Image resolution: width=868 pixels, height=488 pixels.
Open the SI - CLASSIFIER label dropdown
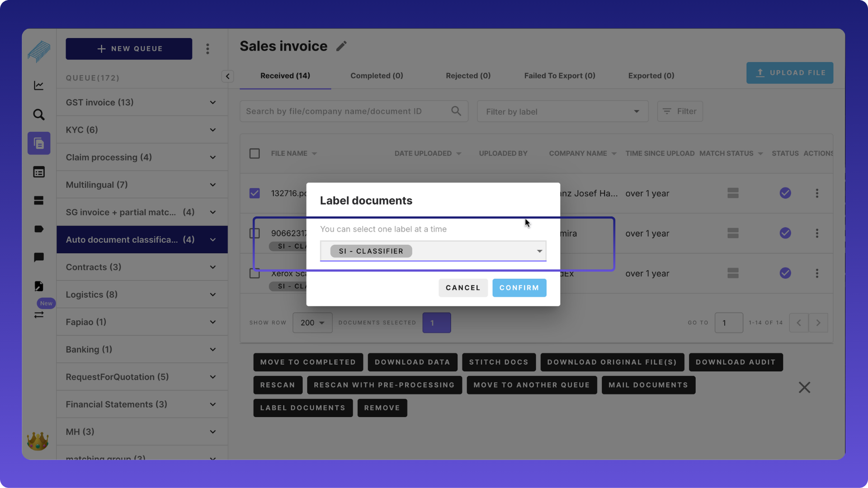tap(539, 251)
